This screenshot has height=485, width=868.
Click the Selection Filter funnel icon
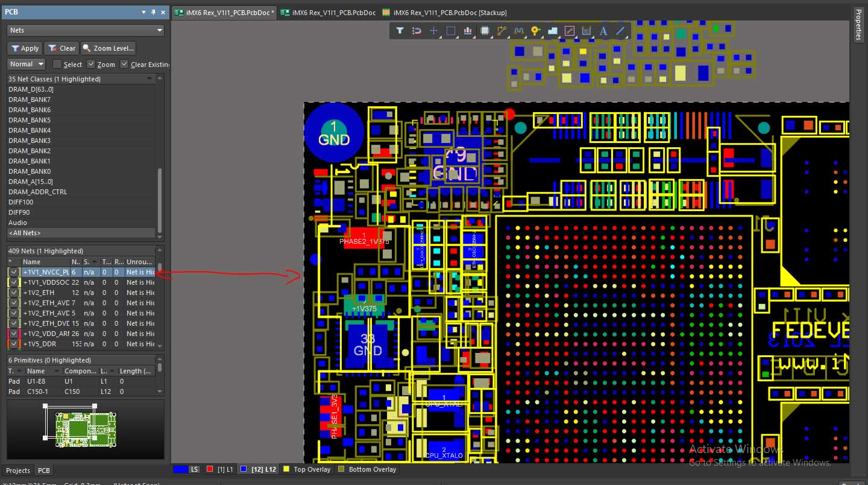tap(400, 30)
